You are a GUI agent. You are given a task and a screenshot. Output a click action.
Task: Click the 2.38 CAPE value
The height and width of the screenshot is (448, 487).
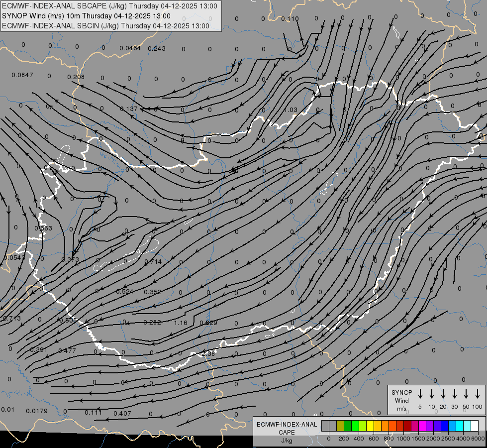[x=208, y=354]
